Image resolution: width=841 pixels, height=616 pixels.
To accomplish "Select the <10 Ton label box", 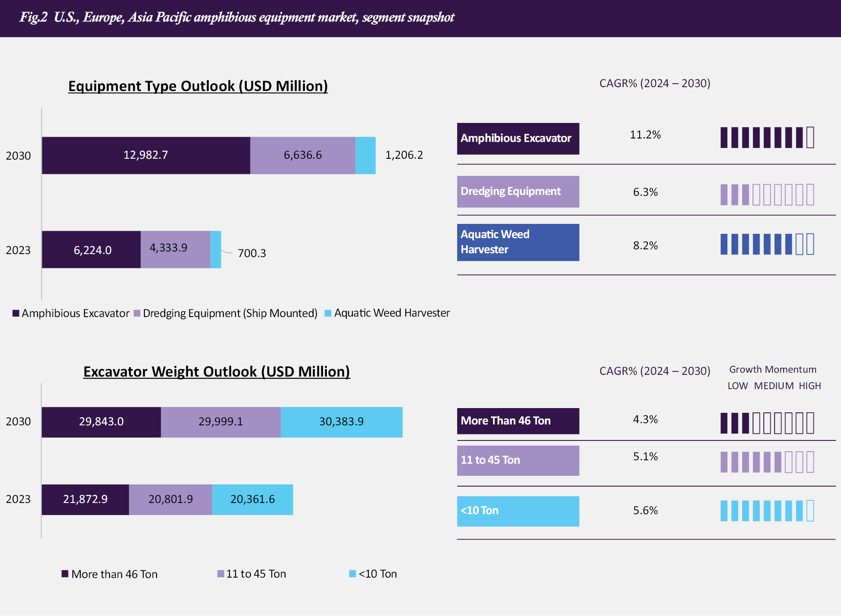I will click(x=518, y=511).
